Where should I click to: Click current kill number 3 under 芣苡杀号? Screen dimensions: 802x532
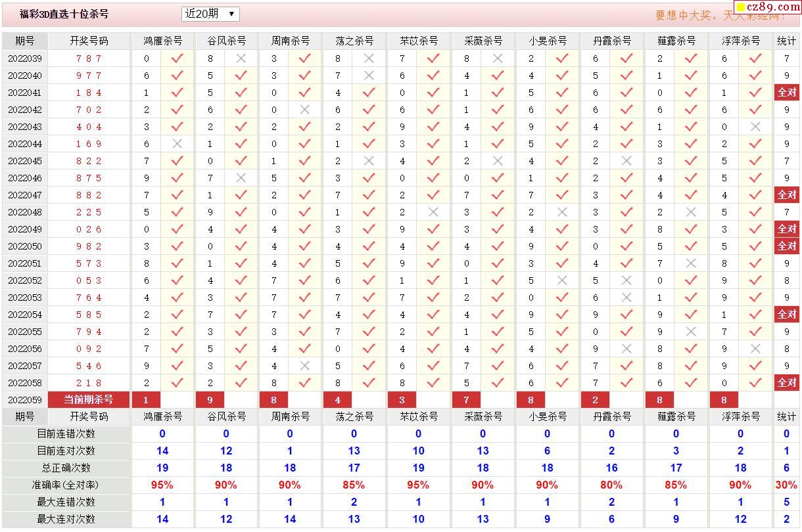[402, 400]
